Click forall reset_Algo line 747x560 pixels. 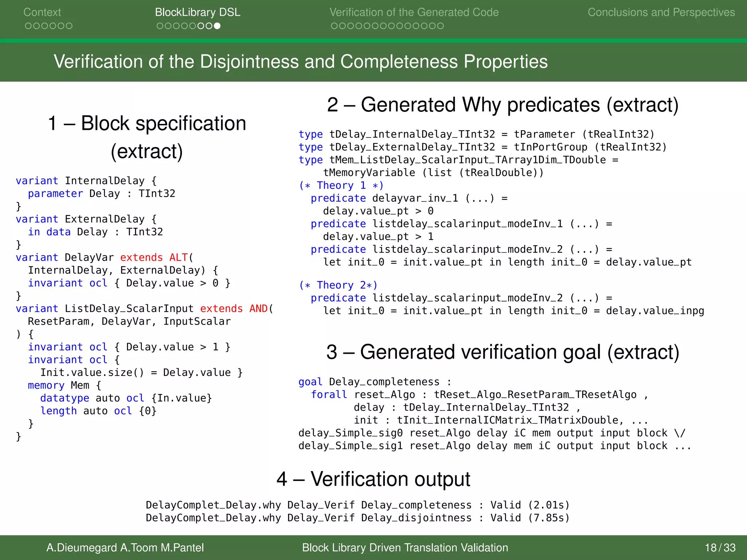480,394
